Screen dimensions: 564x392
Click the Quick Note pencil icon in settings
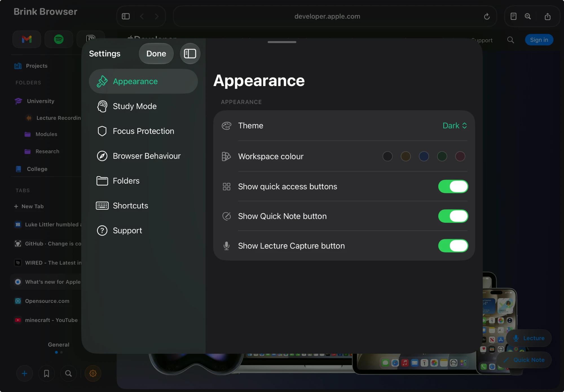point(226,216)
